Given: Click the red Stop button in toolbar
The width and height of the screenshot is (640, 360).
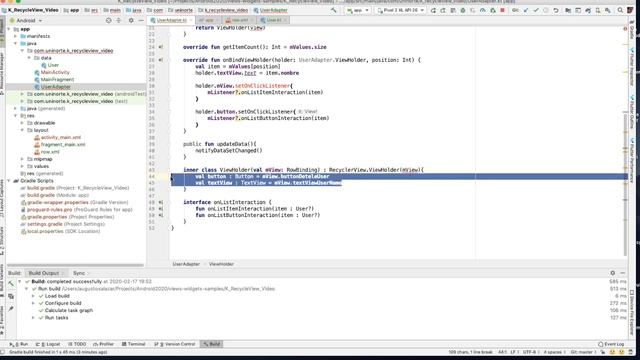Looking at the screenshot, I should [x=502, y=10].
